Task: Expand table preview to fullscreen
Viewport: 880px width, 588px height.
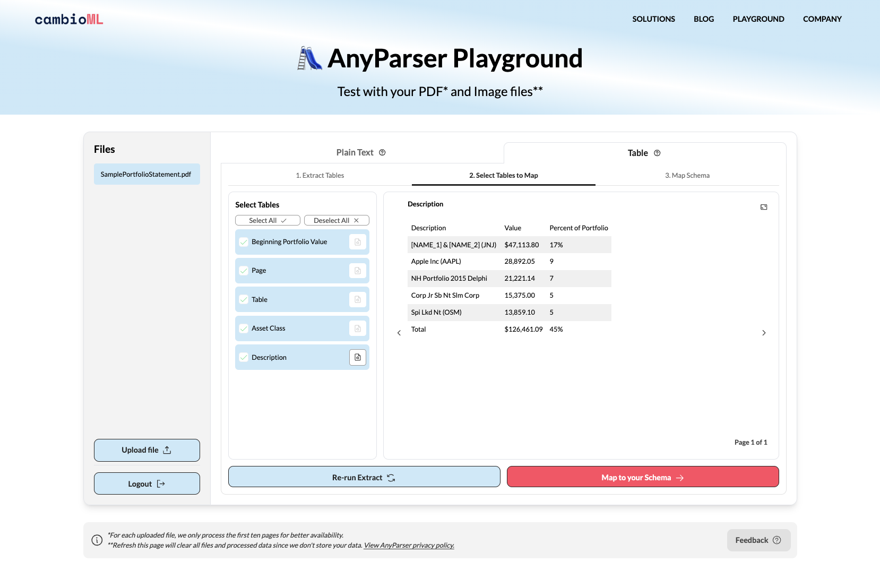Action: point(764,207)
